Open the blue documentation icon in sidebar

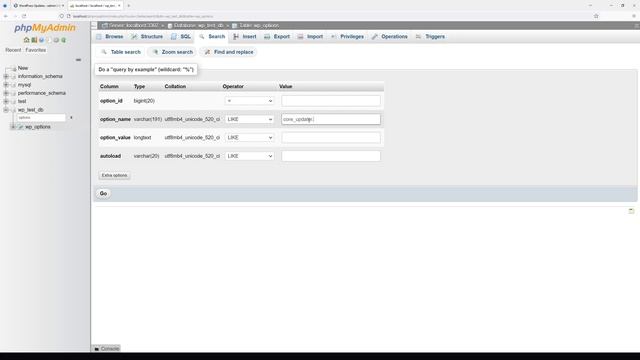coord(41,40)
